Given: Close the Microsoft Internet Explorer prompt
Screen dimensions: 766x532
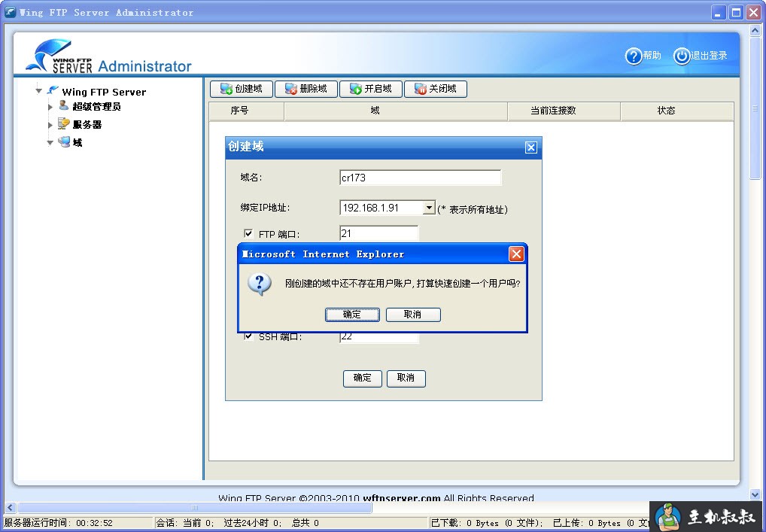Looking at the screenshot, I should [516, 254].
